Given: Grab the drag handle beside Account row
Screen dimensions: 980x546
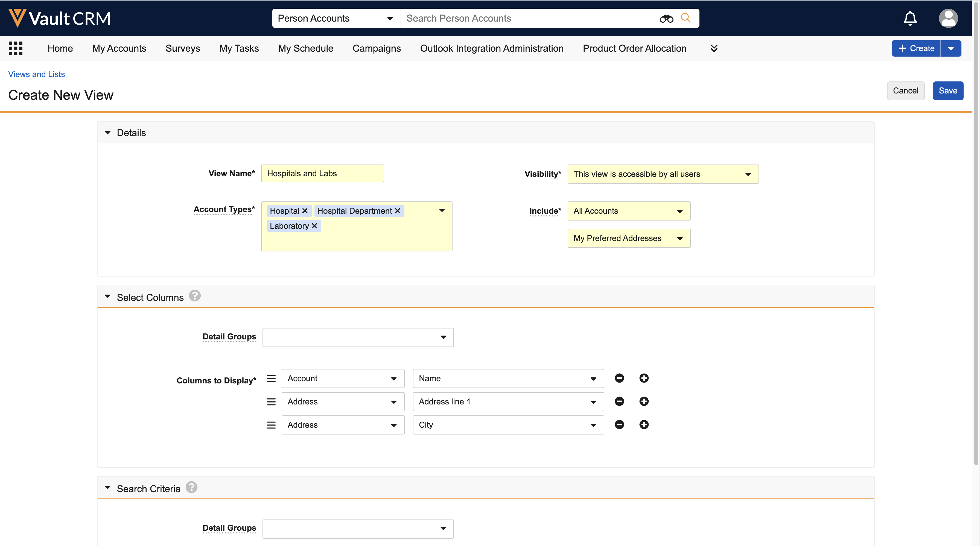Looking at the screenshot, I should point(271,378).
